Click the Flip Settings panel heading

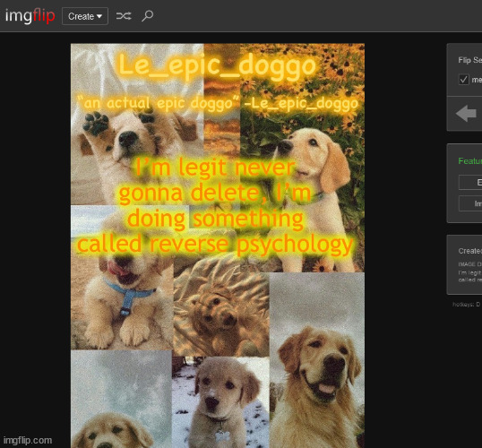pos(470,60)
